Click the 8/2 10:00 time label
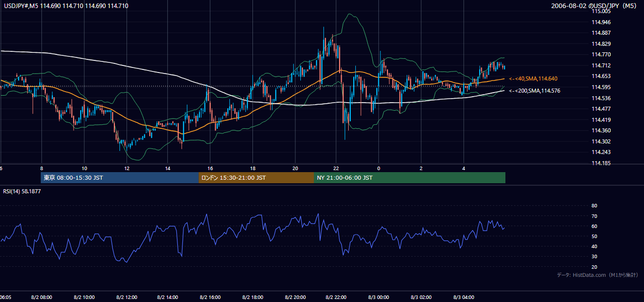Image resolution: width=644 pixels, height=302 pixels. click(84, 297)
